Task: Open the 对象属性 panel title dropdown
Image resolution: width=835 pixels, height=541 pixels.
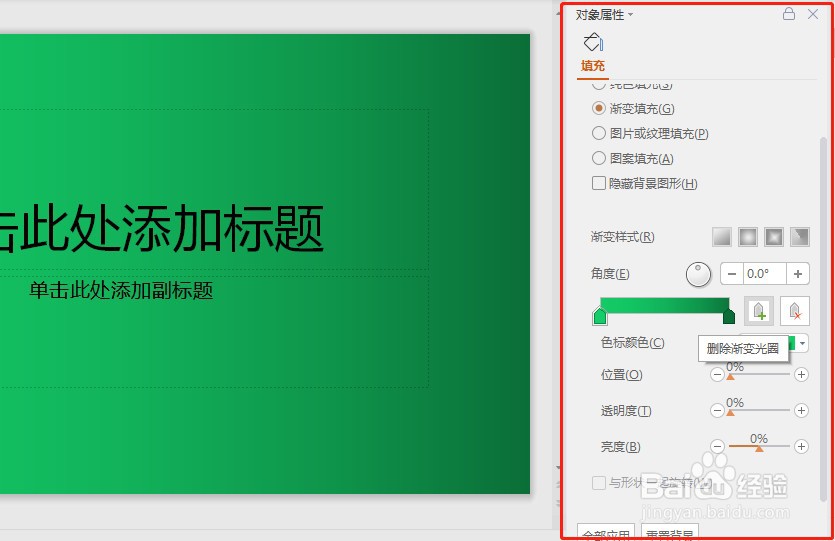Action: point(631,14)
